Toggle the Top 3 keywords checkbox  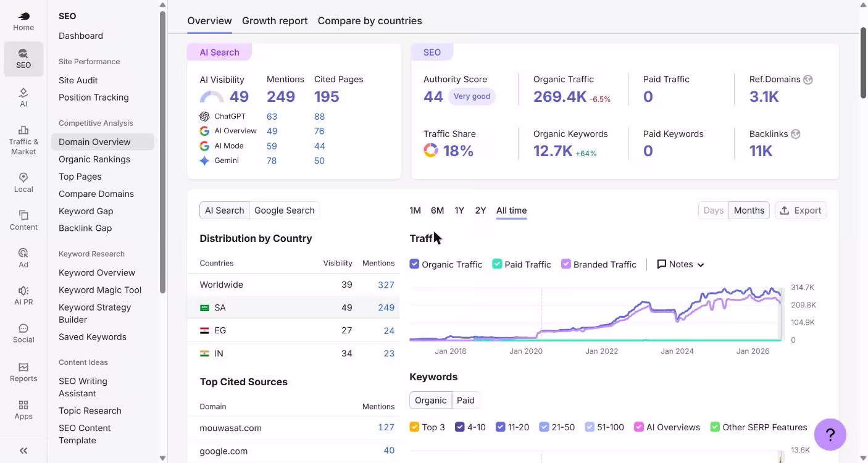click(414, 427)
